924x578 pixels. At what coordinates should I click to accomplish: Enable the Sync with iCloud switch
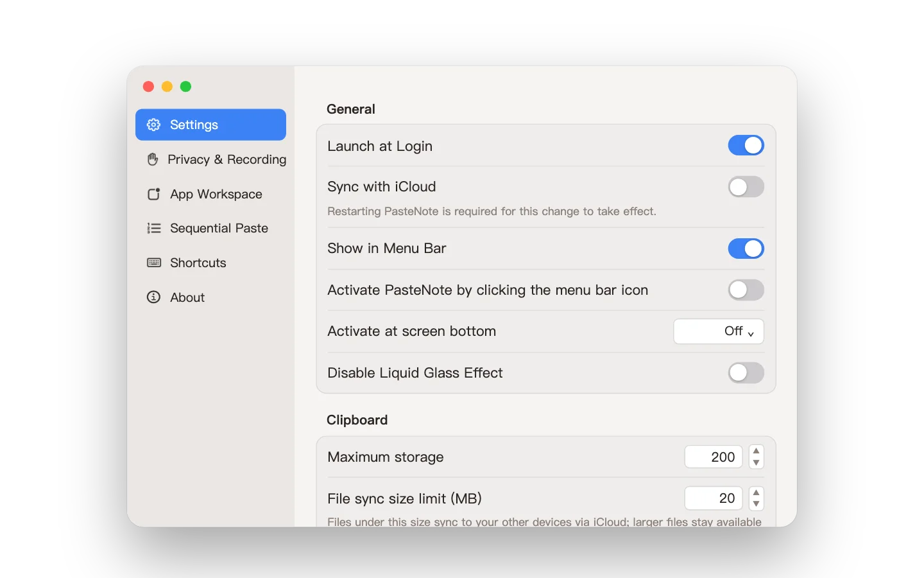(x=746, y=187)
